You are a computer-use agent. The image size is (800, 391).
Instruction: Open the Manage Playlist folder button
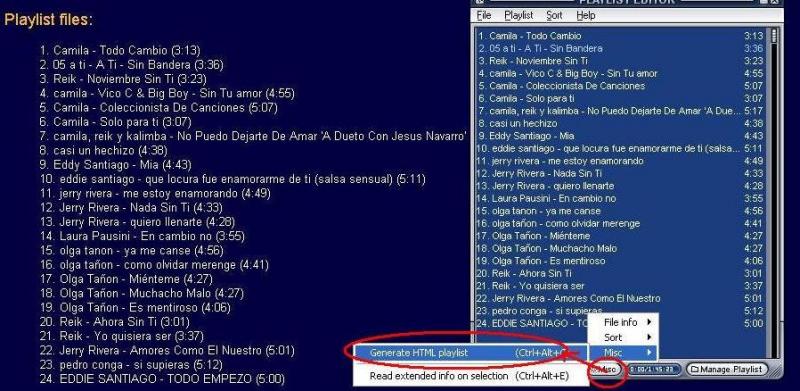(x=727, y=369)
